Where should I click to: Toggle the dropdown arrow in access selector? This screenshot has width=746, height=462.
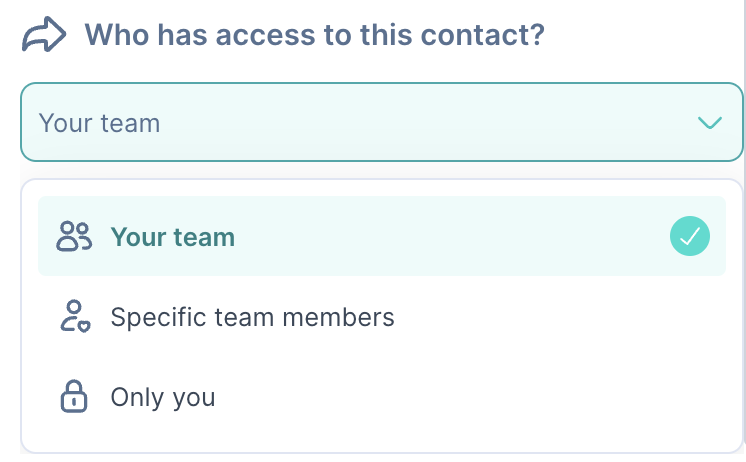pyautogui.click(x=709, y=123)
